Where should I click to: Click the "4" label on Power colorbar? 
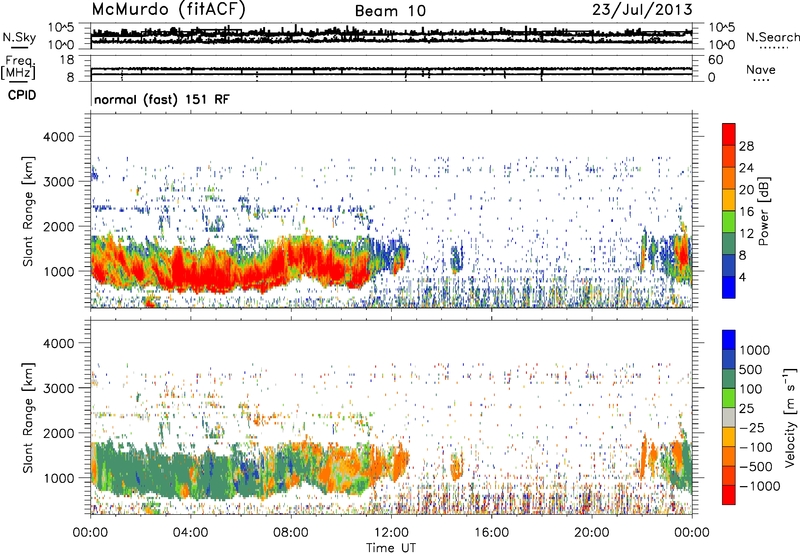[742, 277]
